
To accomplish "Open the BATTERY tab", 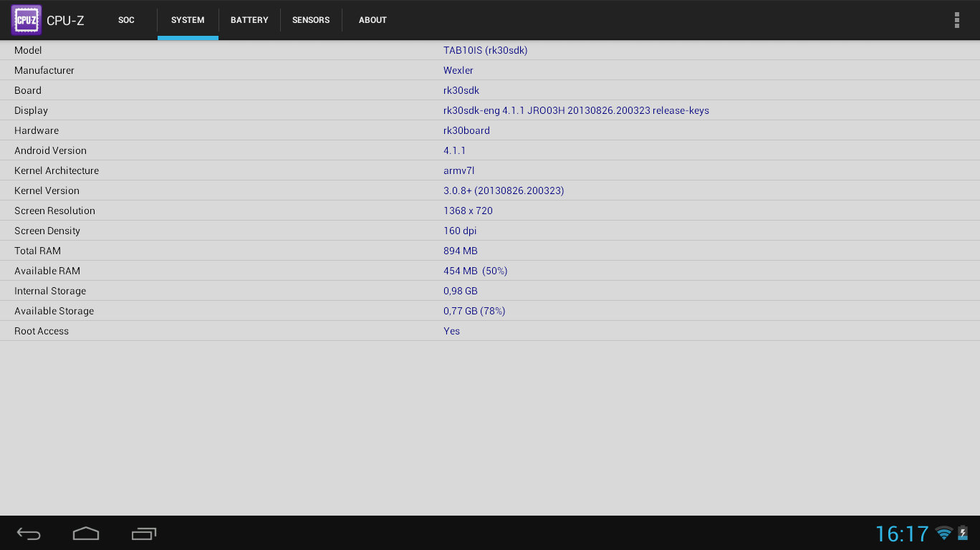I will 249,20.
